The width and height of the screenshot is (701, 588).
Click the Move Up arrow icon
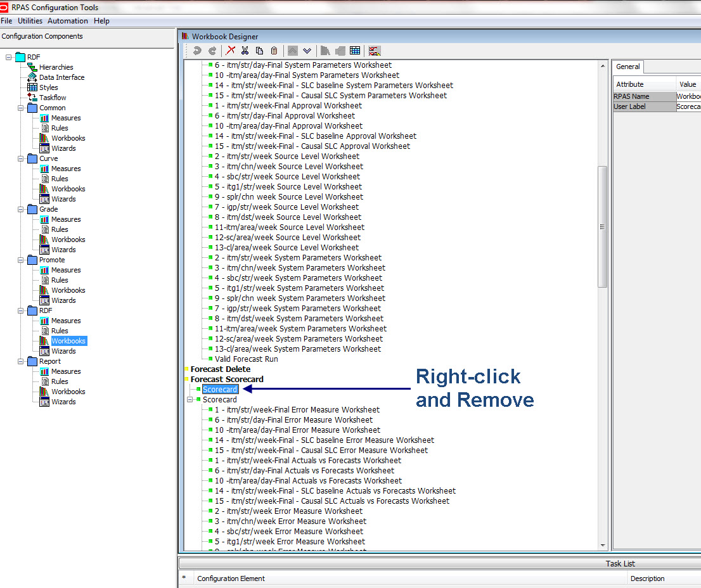[x=292, y=51]
